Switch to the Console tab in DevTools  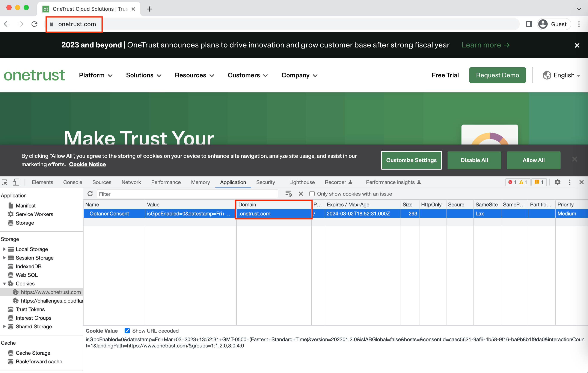point(72,182)
